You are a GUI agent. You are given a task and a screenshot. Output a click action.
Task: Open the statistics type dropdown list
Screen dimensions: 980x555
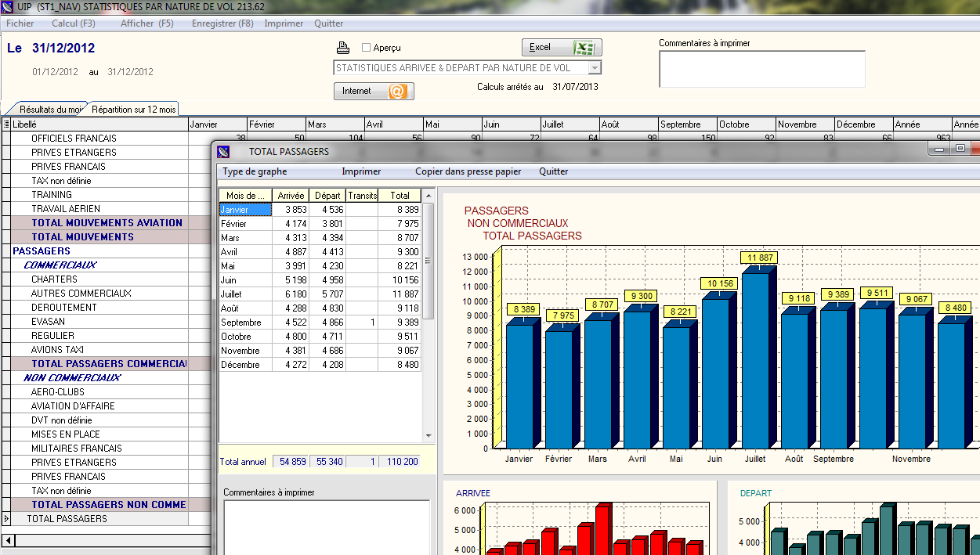click(595, 68)
